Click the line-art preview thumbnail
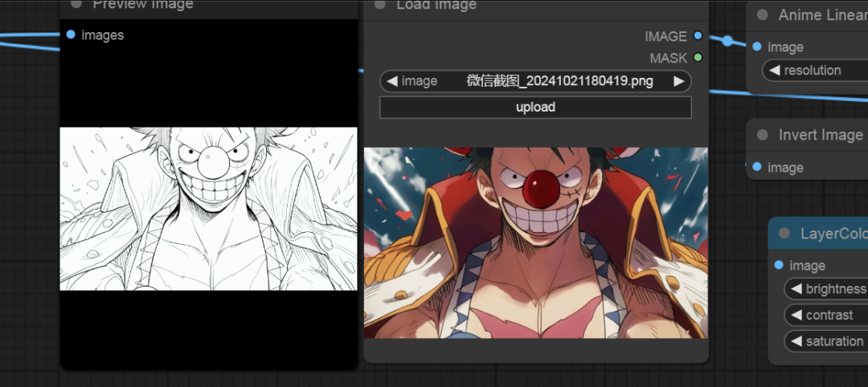This screenshot has height=387, width=868. click(x=208, y=209)
